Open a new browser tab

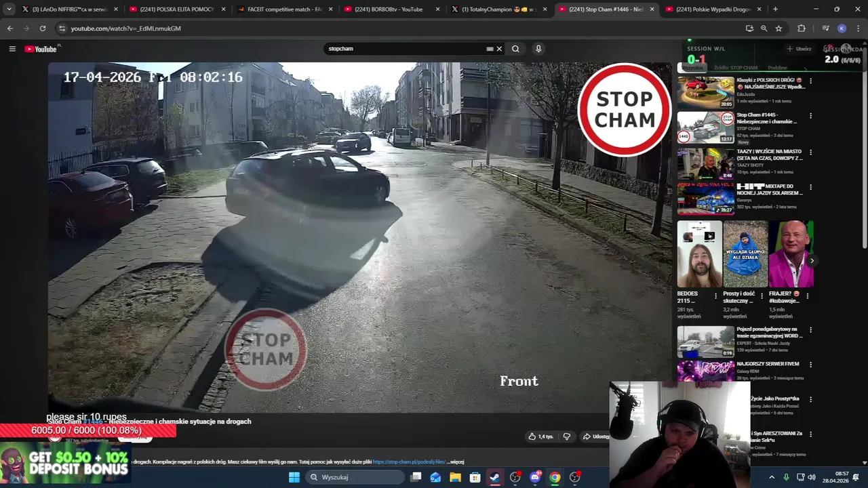point(775,9)
